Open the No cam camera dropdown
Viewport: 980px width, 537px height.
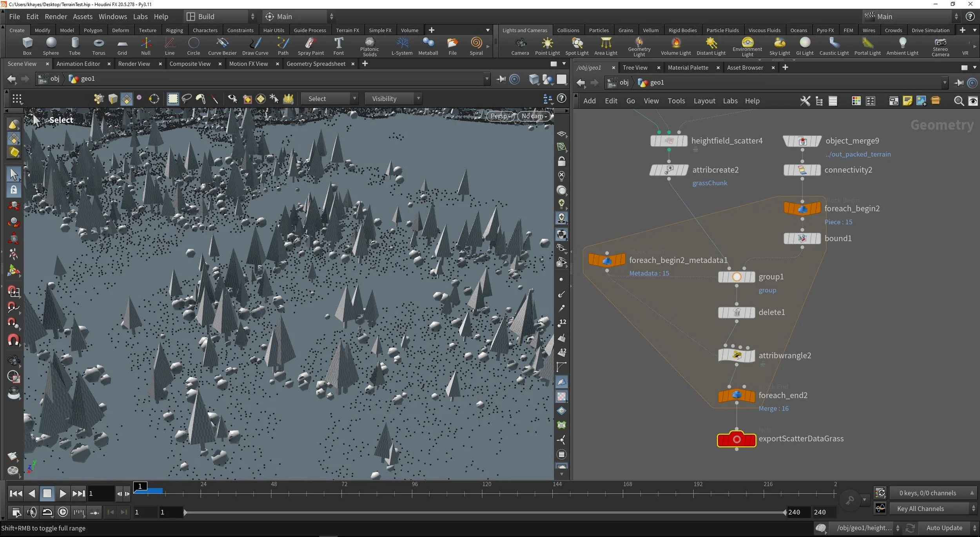coord(534,116)
